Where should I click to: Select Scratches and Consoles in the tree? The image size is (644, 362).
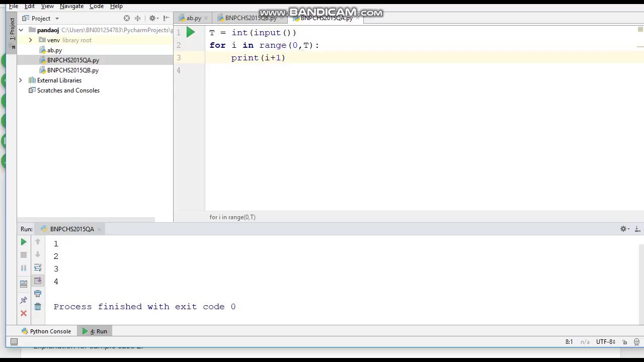68,90
